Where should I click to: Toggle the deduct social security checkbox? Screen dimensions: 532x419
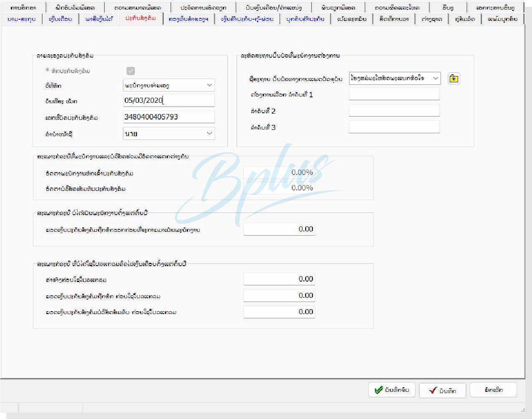pyautogui.click(x=131, y=71)
